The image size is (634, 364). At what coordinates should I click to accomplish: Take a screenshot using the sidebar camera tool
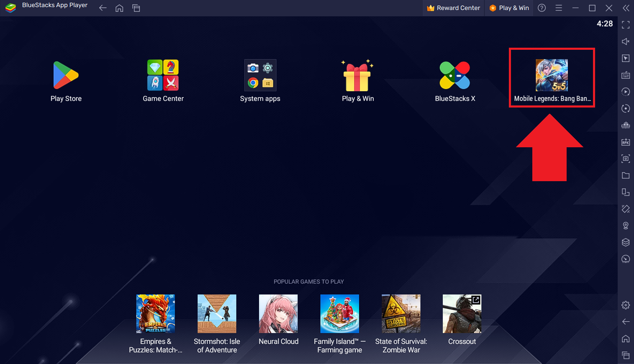click(626, 159)
